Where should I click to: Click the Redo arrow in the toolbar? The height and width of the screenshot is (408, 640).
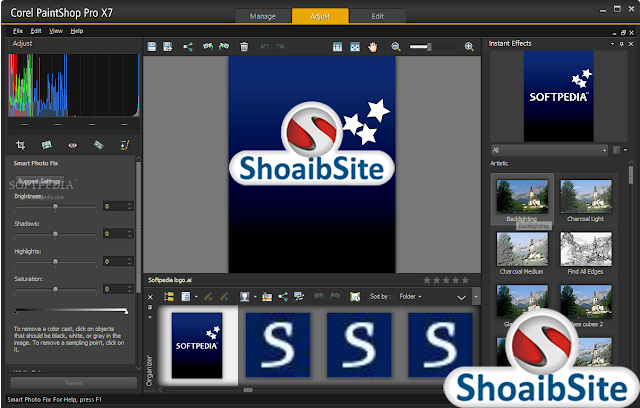tap(280, 47)
